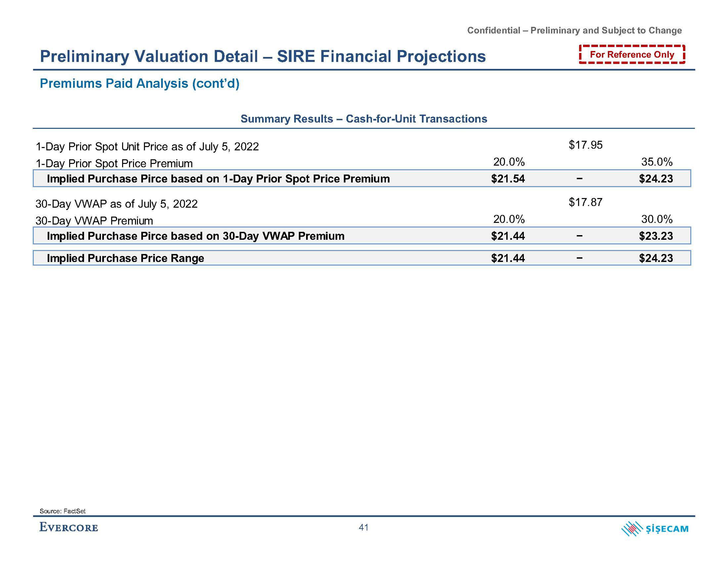The height and width of the screenshot is (563, 728).
Task: Click the $23.23 implied price value
Action: 656,236
